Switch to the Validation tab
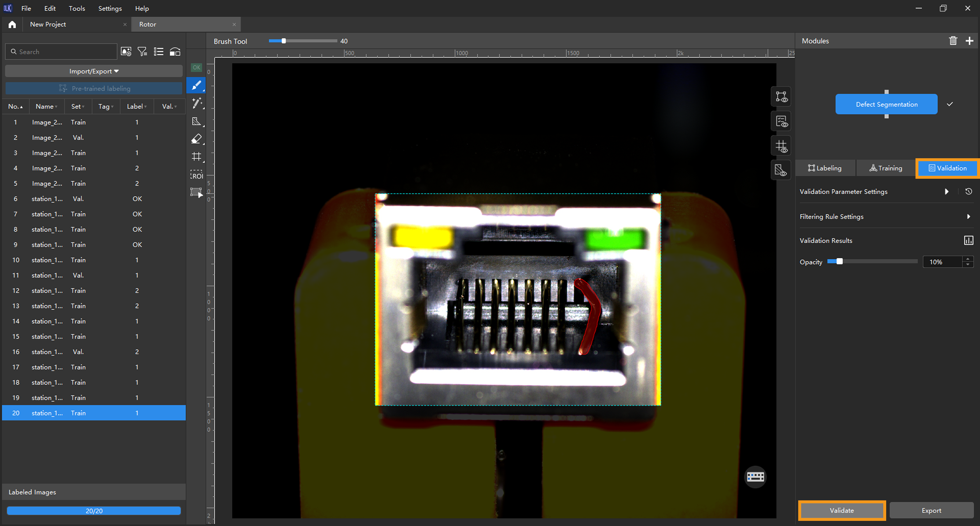The image size is (980, 526). pos(947,168)
